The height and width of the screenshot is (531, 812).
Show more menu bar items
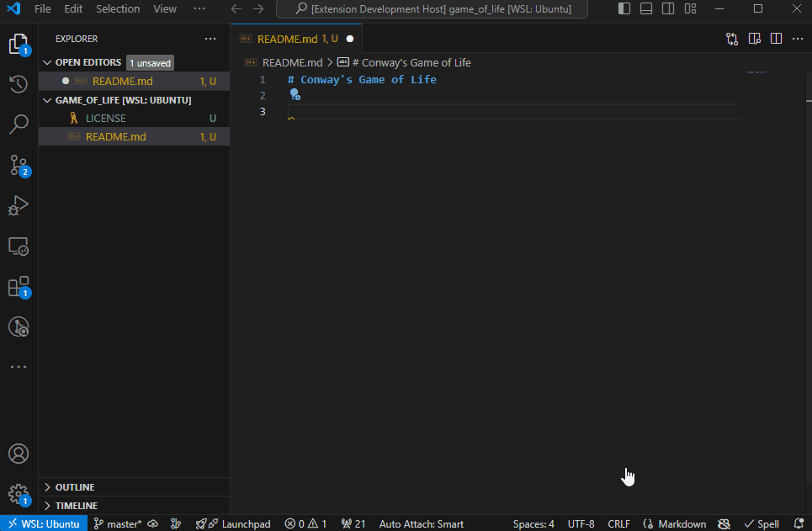(199, 8)
